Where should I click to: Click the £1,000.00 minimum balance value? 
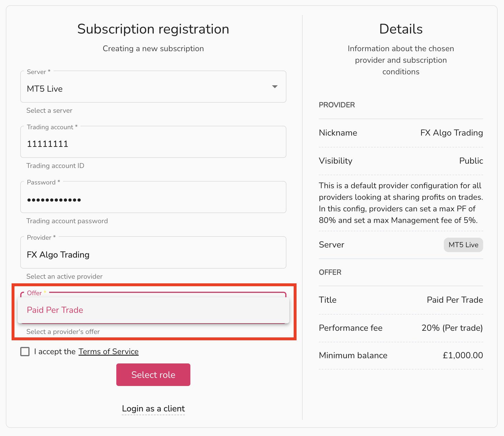(463, 355)
